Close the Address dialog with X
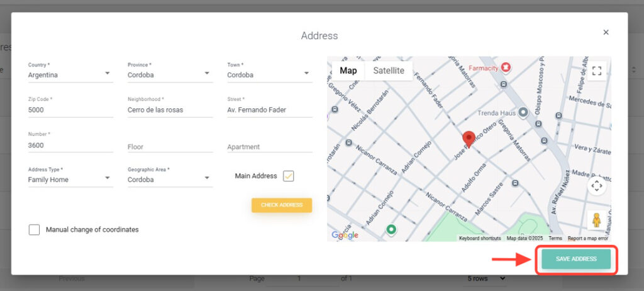644x291 pixels. click(x=606, y=32)
